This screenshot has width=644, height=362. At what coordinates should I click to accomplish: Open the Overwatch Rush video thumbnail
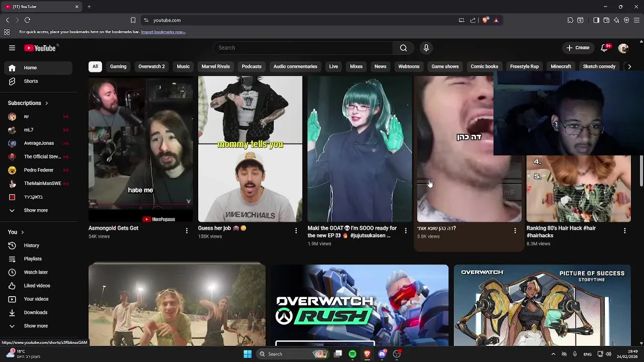click(360, 305)
